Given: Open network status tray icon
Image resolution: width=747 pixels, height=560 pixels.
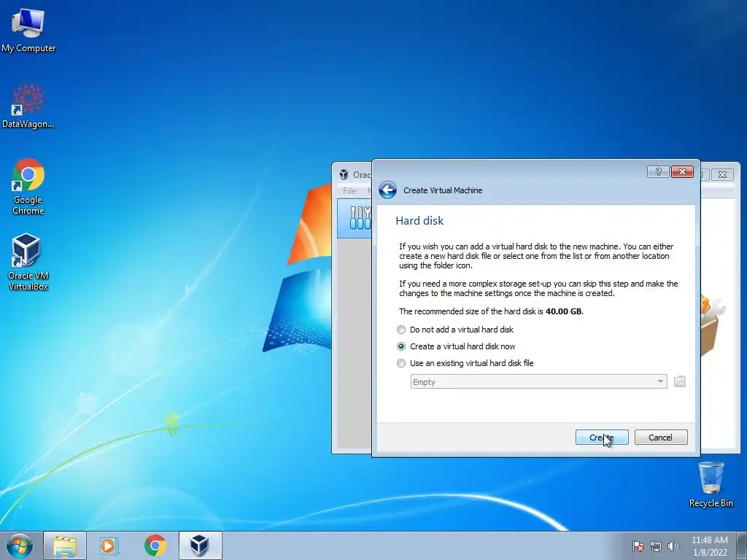Looking at the screenshot, I should point(656,546).
